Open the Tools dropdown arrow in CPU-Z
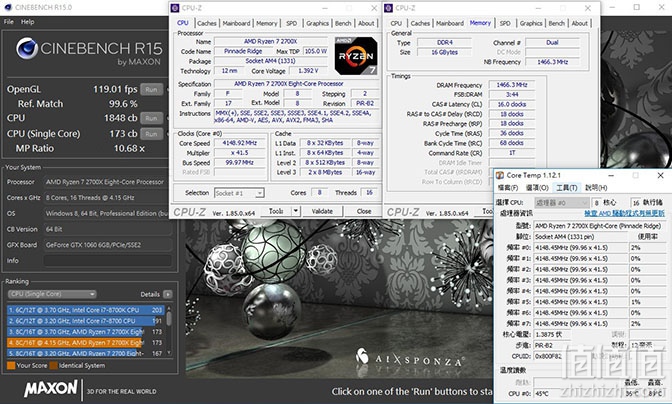 point(295,211)
